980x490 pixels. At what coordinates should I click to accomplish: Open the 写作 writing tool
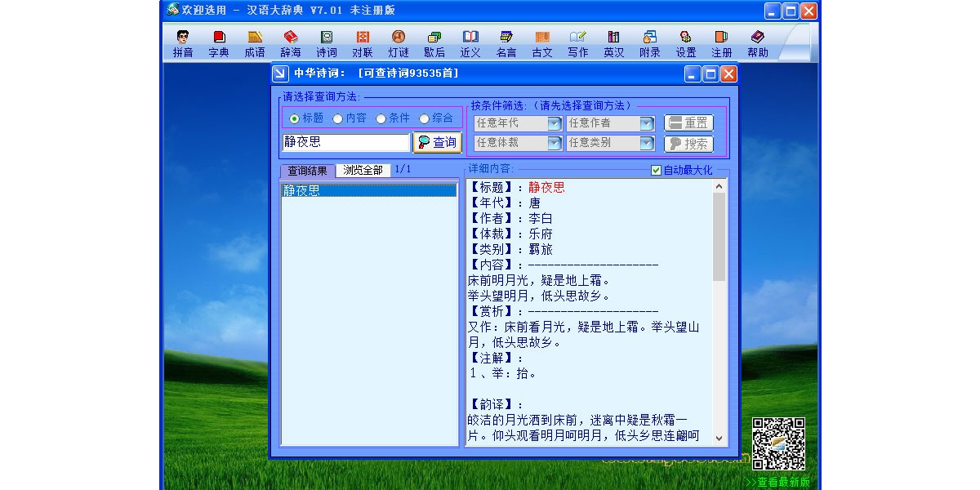[578, 44]
